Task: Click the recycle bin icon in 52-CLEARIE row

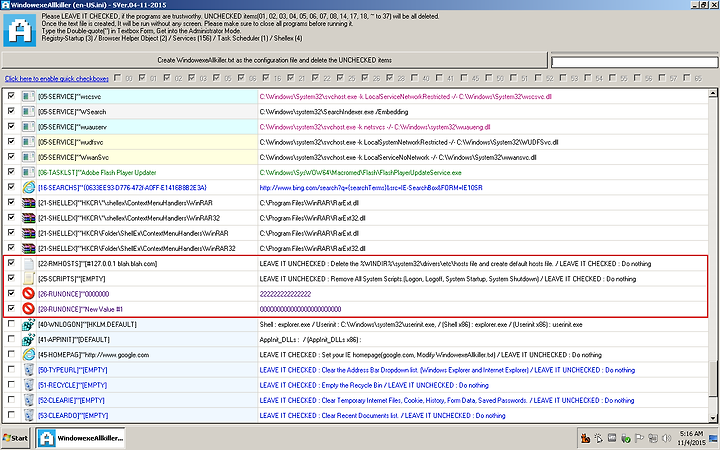Action: 28,400
